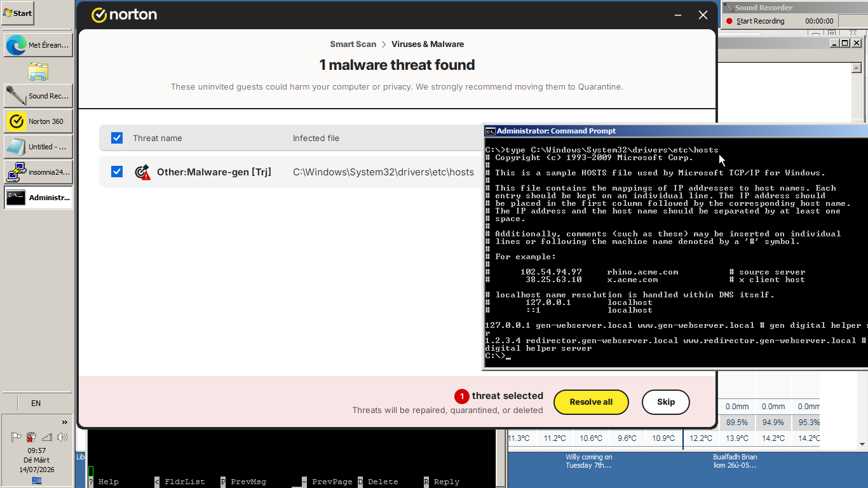
Task: Click the 11.3°C temperature cell
Action: coord(519,438)
